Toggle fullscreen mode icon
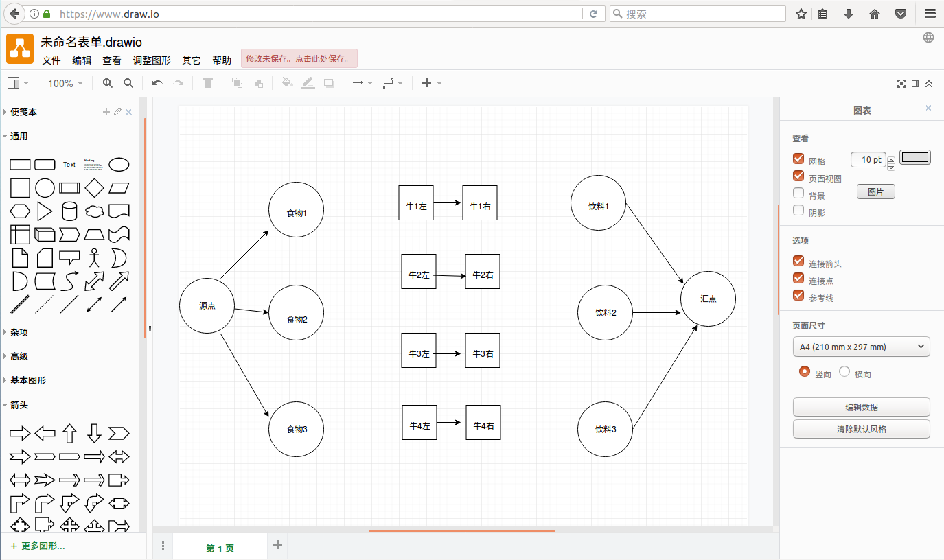 (901, 84)
